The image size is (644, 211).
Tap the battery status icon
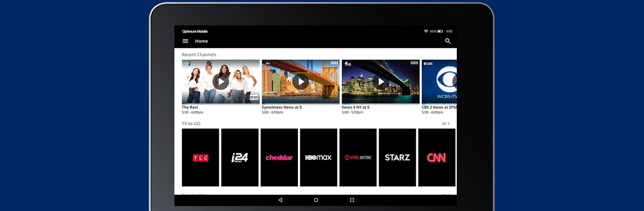click(440, 31)
